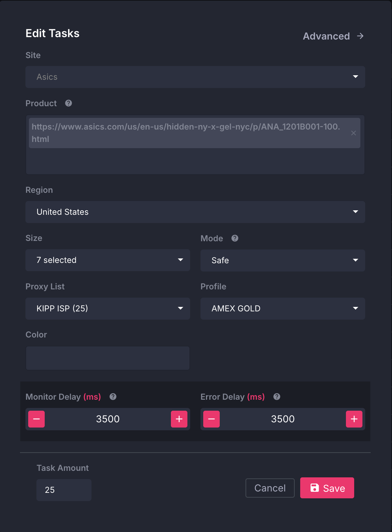Image resolution: width=392 pixels, height=532 pixels.
Task: Select the Profile dropdown AMEX GOLD
Action: pyautogui.click(x=283, y=309)
